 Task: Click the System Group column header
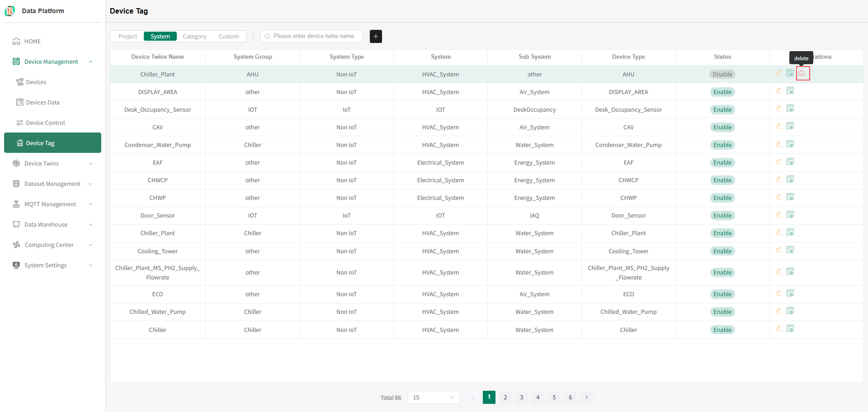point(253,57)
